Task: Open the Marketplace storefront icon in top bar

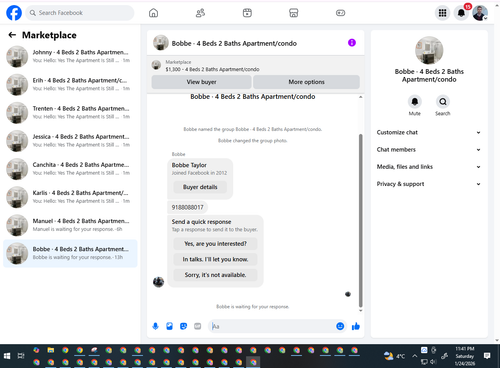Action: [294, 13]
